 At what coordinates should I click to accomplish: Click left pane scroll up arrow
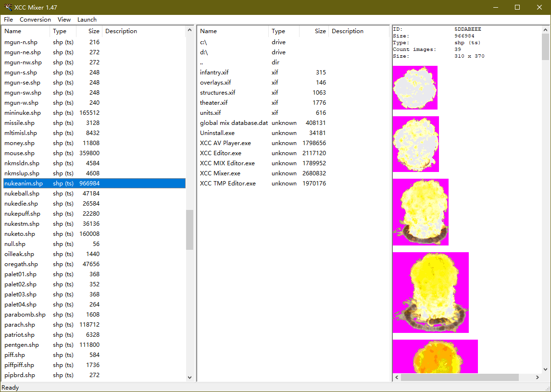point(190,30)
